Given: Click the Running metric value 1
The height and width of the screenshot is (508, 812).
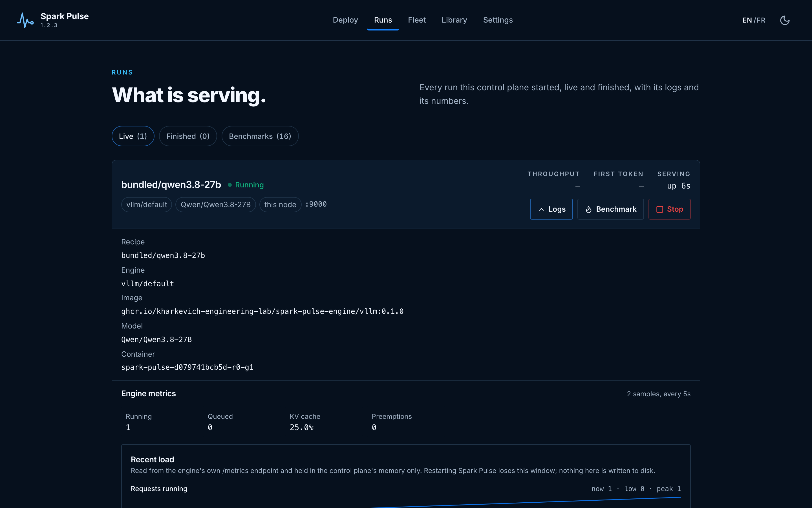Looking at the screenshot, I should pos(128,427).
